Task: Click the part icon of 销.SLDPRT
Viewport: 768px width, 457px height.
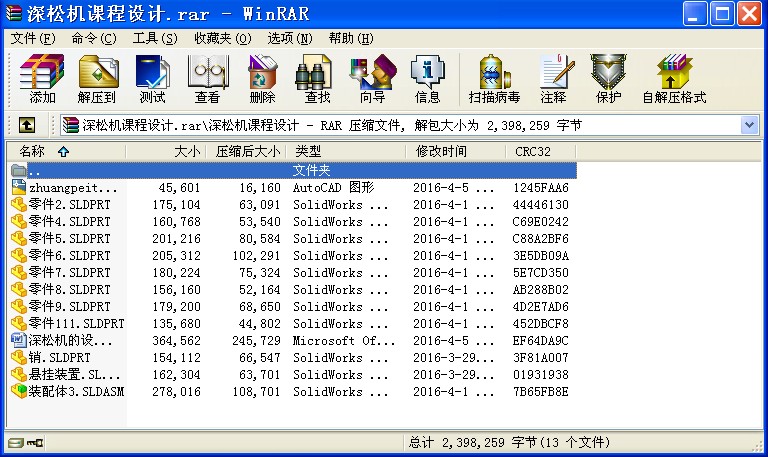Action: point(19,357)
